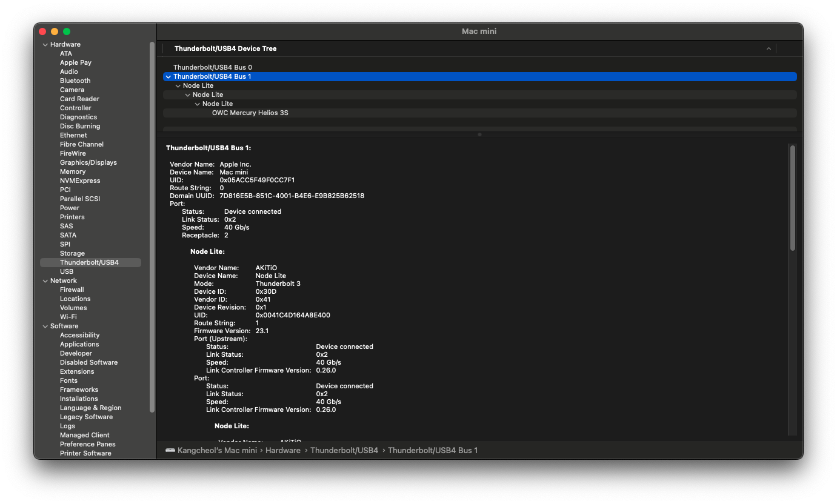This screenshot has width=837, height=504.
Task: Click Hardware in the bottom path bar
Action: [282, 451]
